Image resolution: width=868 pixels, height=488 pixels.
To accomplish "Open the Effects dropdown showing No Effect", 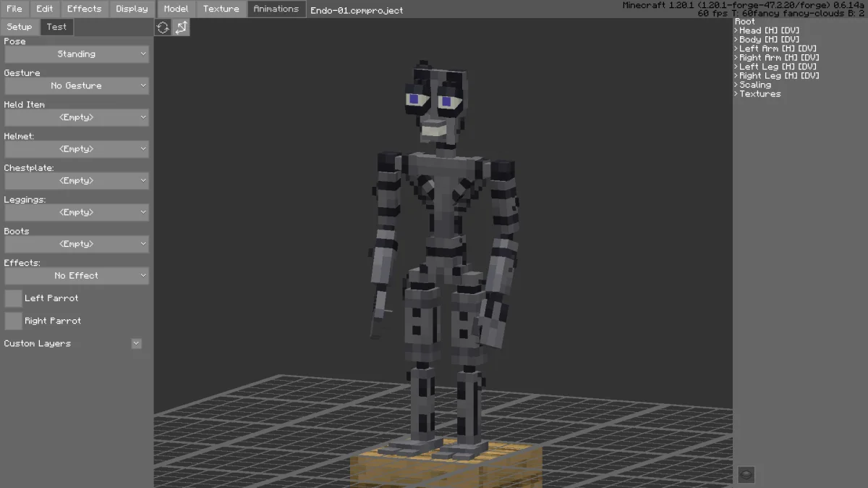I will (x=77, y=276).
